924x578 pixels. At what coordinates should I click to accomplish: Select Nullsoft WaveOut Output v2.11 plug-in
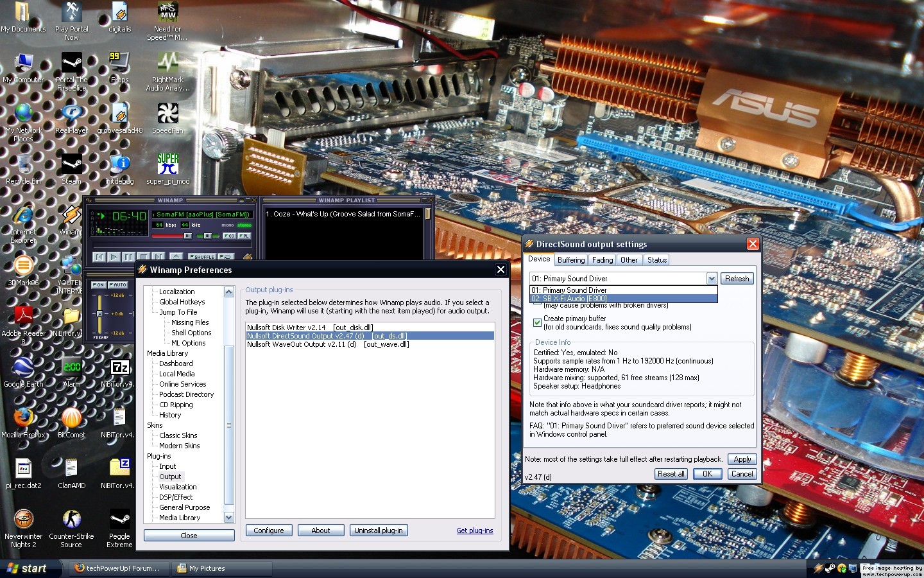point(370,344)
